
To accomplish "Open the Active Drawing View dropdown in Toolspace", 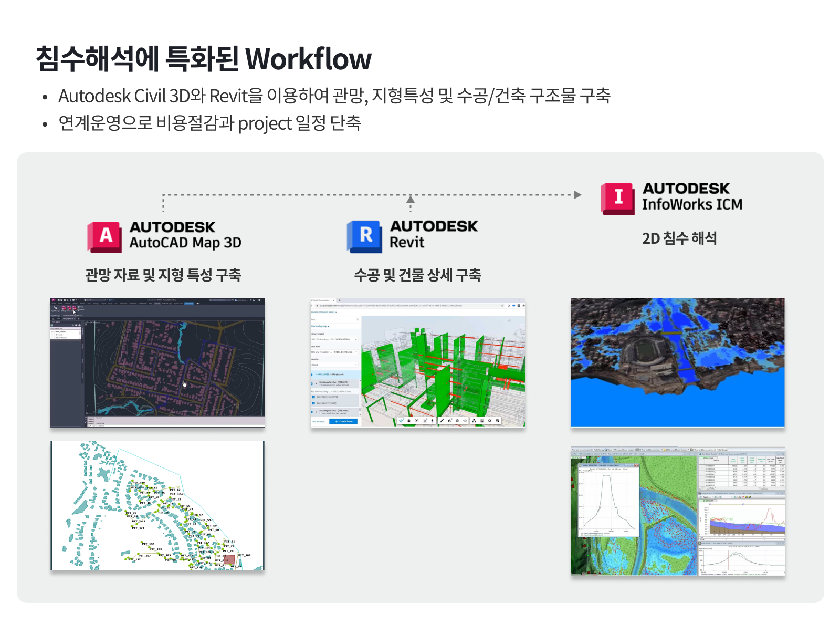I will tap(66, 328).
